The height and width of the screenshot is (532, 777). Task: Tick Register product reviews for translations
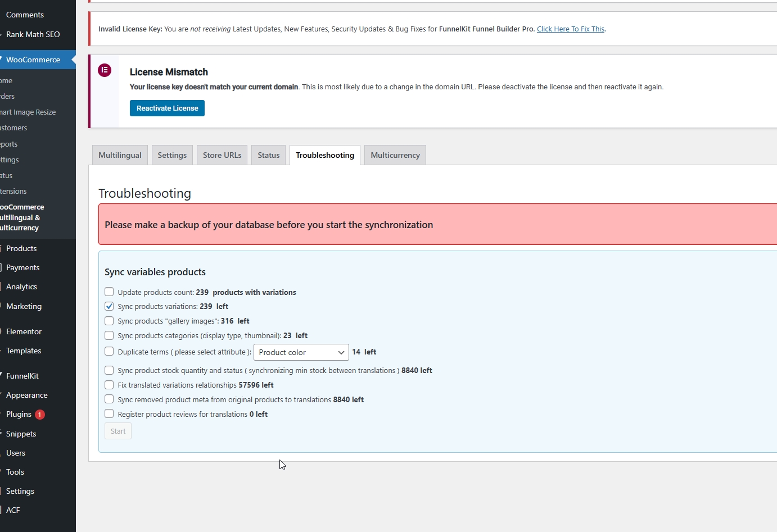(x=109, y=413)
